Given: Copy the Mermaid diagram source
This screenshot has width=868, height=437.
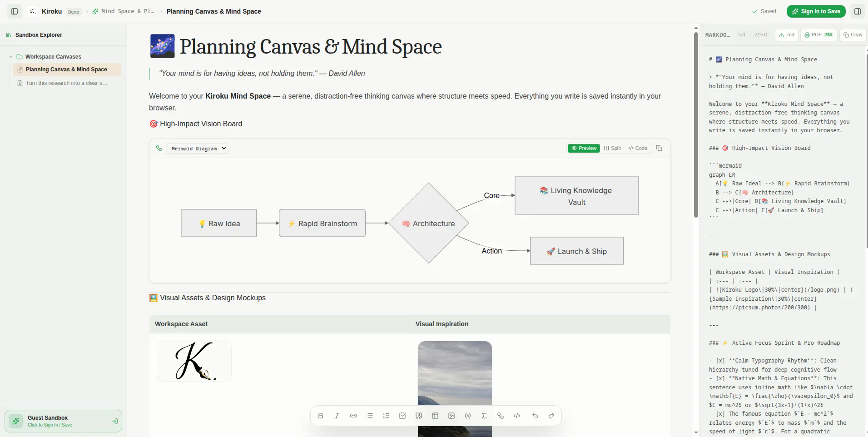Looking at the screenshot, I should coord(659,148).
